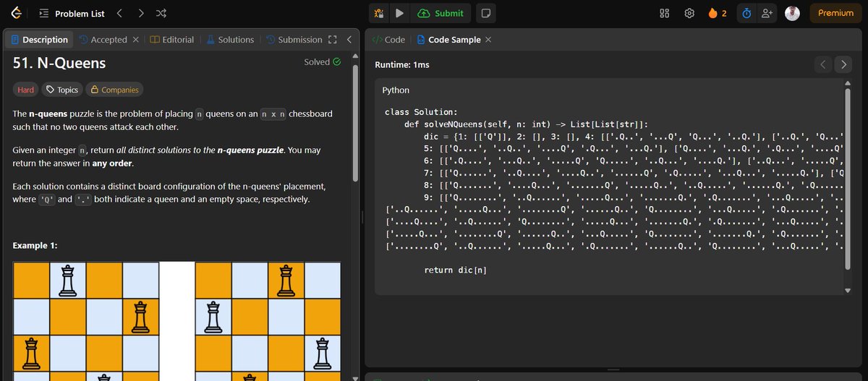The width and height of the screenshot is (868, 381).
Task: Switch to the Accepted tab
Action: [x=103, y=40]
